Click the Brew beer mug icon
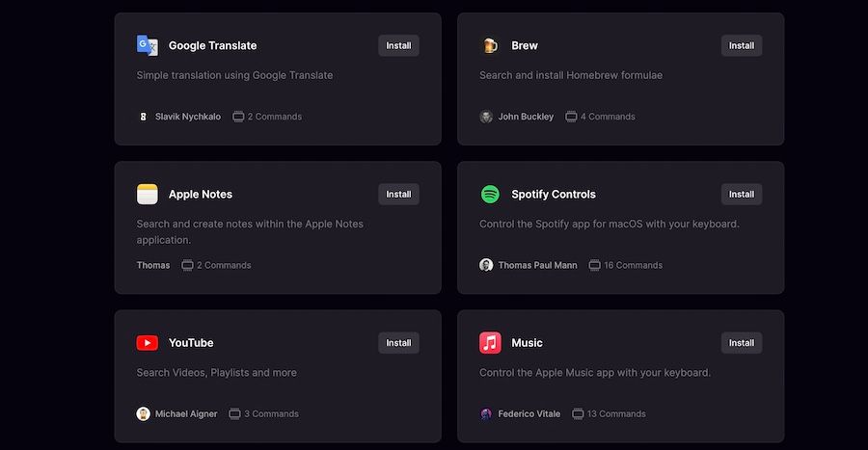 [x=490, y=45]
